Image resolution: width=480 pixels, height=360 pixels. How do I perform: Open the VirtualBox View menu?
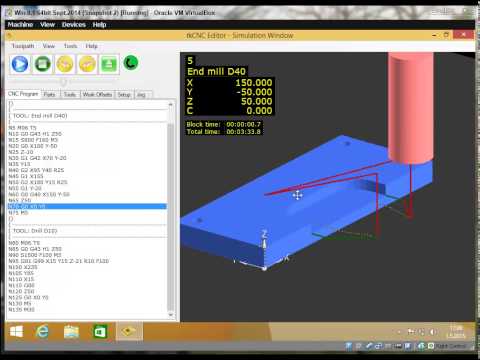point(47,25)
